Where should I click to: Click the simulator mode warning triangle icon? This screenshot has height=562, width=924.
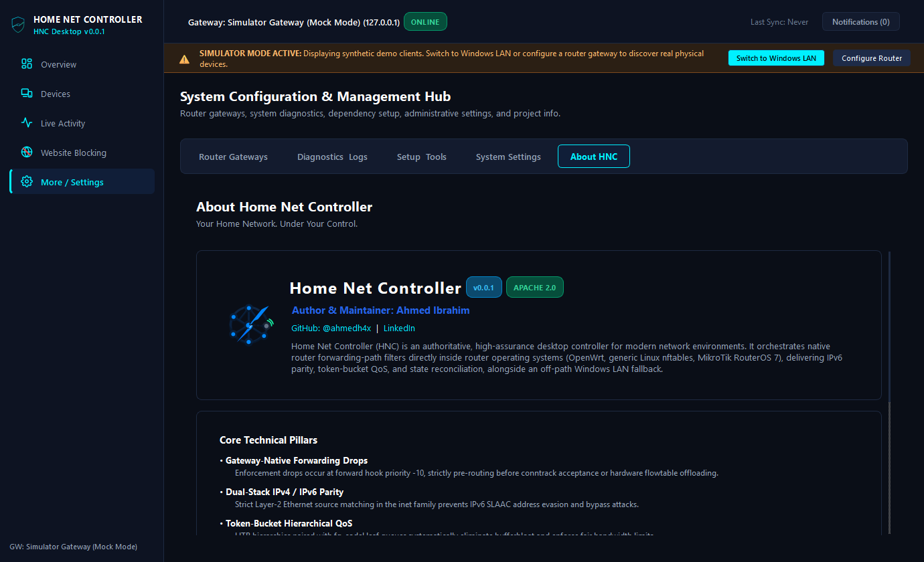tap(184, 59)
